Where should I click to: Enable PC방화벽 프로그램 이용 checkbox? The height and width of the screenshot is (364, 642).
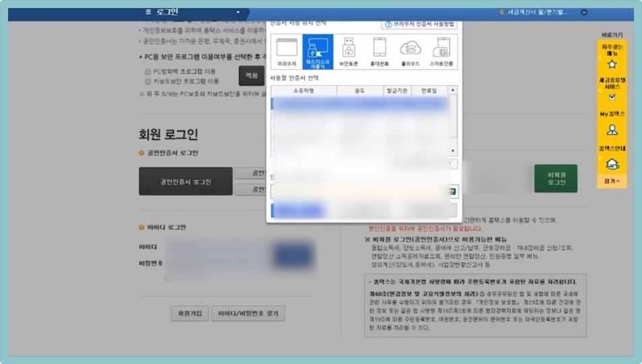tap(148, 71)
